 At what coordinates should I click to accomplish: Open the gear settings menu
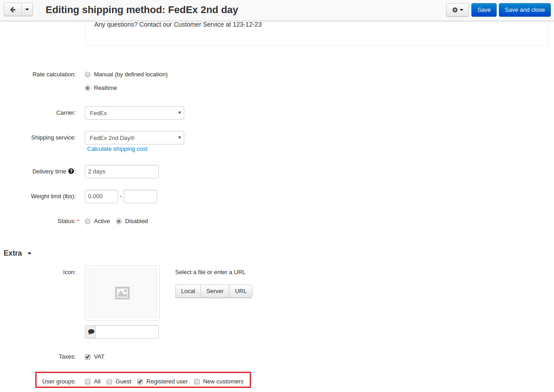click(457, 10)
